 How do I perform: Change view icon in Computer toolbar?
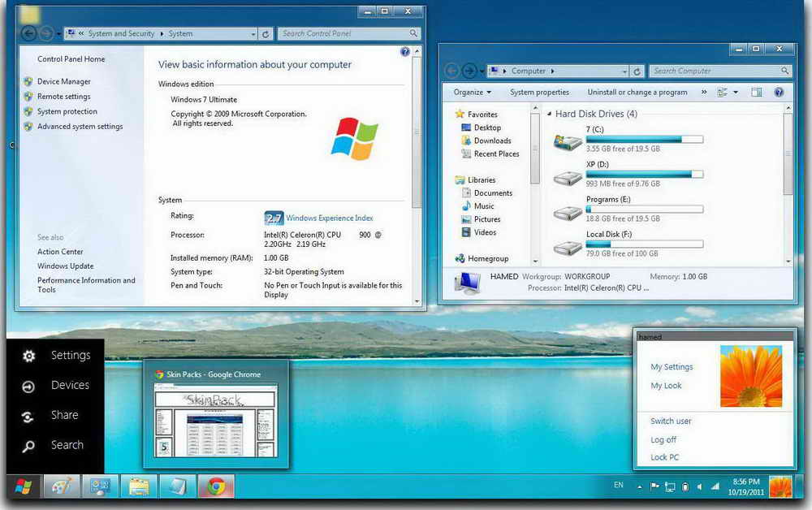tap(722, 92)
